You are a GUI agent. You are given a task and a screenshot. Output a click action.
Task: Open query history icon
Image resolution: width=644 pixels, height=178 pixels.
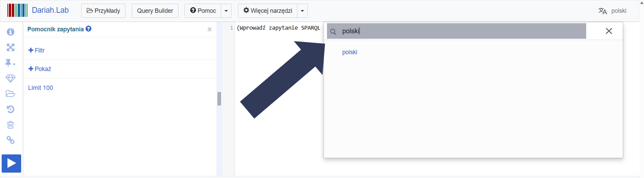(x=10, y=109)
